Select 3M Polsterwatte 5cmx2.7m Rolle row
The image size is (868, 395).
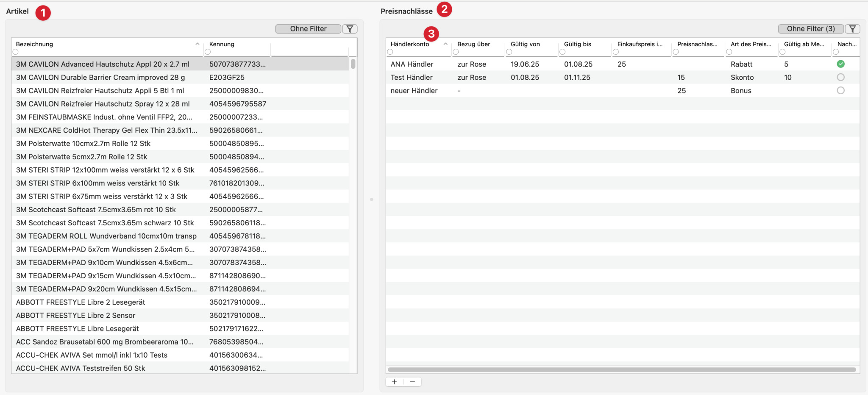[x=180, y=157]
